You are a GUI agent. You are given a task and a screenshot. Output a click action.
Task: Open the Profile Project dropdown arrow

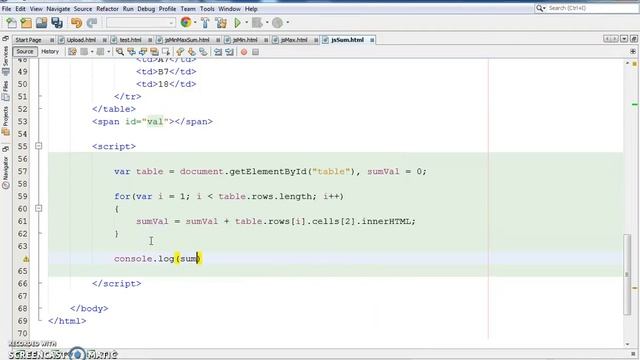coord(287,22)
